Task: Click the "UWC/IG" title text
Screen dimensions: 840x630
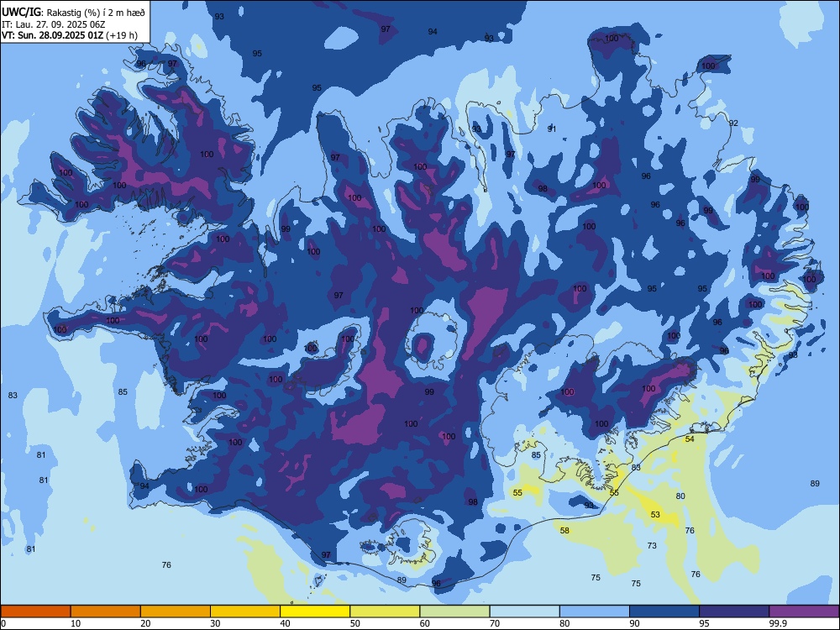Action: 21,12
